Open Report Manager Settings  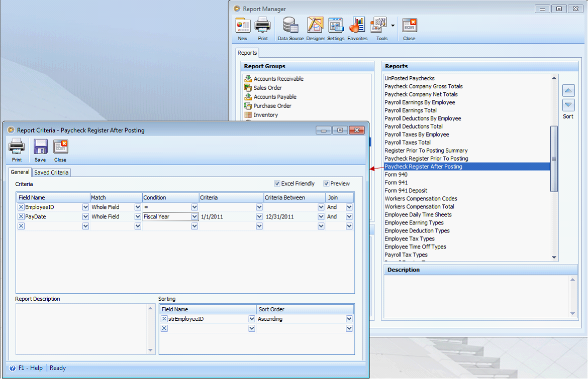click(x=336, y=26)
